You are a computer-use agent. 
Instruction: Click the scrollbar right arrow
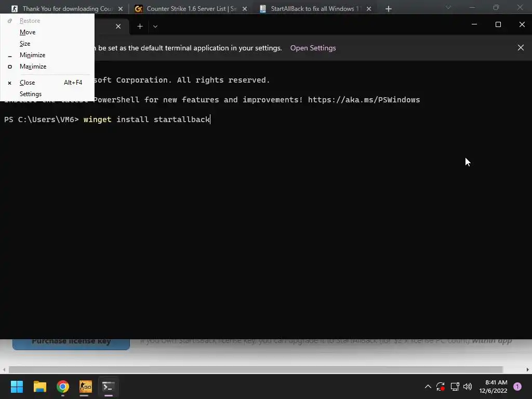528,369
